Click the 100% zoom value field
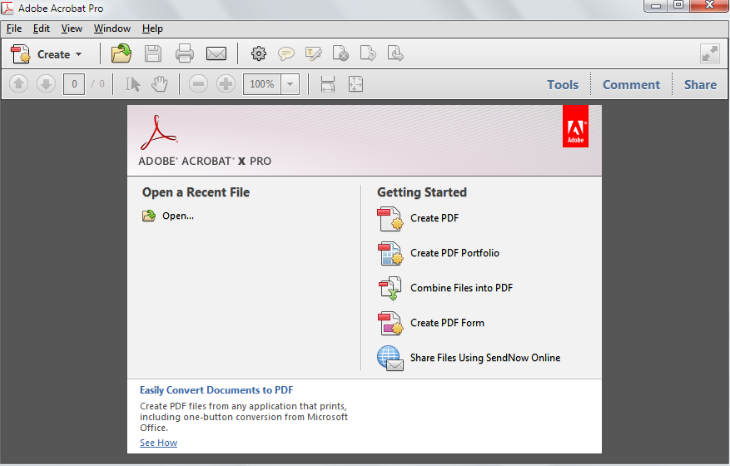Screen dimensions: 730x466 pyautogui.click(x=262, y=84)
